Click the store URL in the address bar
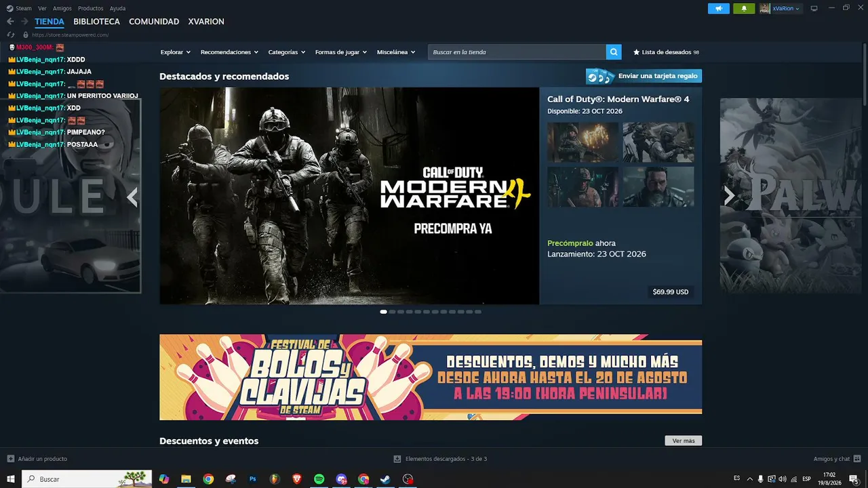 click(70, 35)
